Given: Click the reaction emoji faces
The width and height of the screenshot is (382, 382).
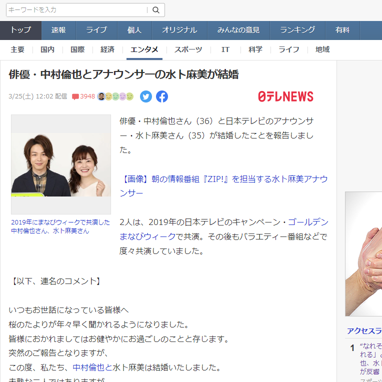Looking at the screenshot, I should tap(115, 97).
